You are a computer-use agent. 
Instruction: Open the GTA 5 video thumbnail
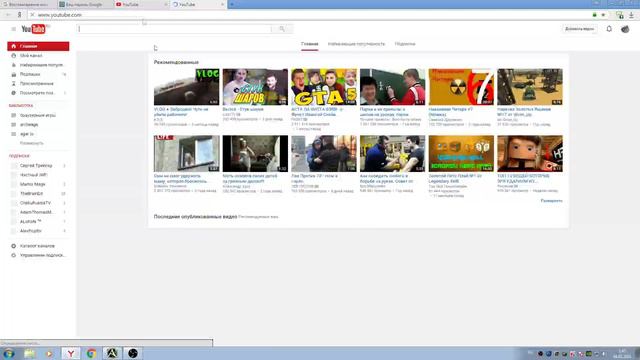click(x=324, y=87)
